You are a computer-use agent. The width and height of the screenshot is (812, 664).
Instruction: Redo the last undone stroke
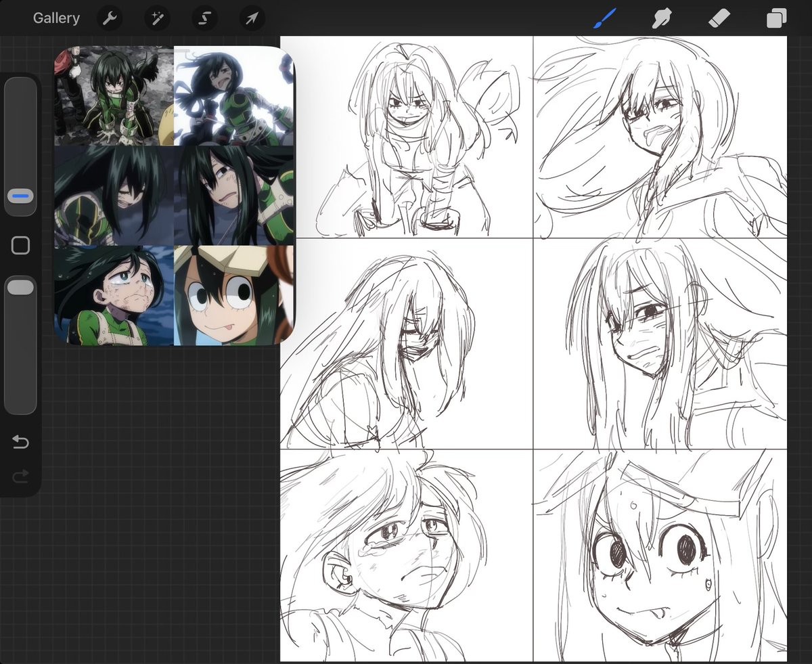click(x=21, y=477)
